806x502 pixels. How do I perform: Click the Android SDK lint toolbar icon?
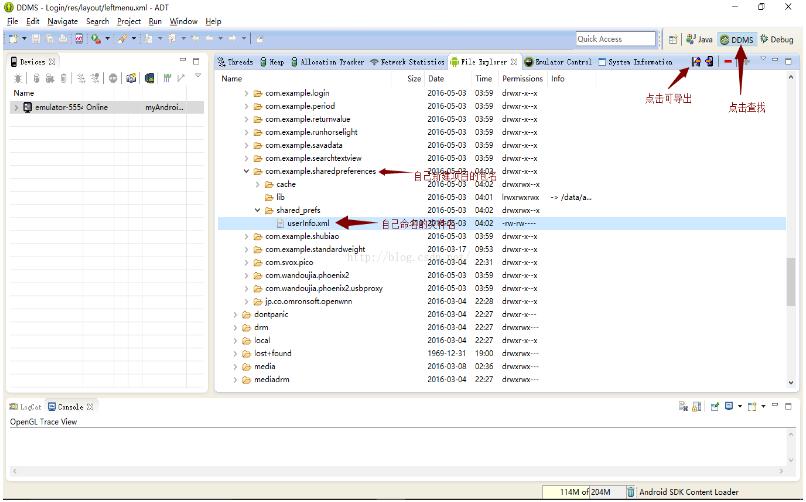pos(79,39)
